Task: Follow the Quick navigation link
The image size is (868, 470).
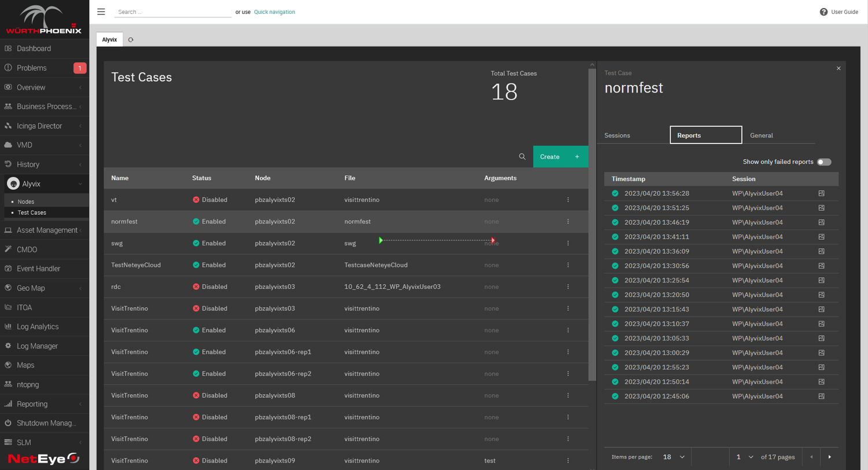Action: (x=274, y=12)
